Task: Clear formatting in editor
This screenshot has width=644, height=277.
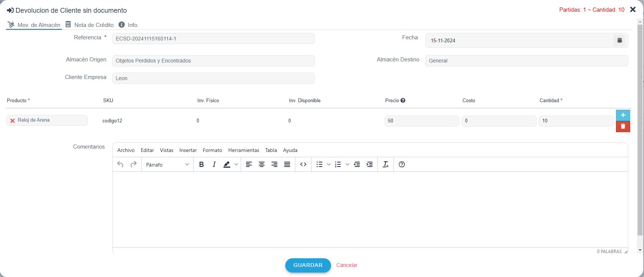Action: pos(386,164)
